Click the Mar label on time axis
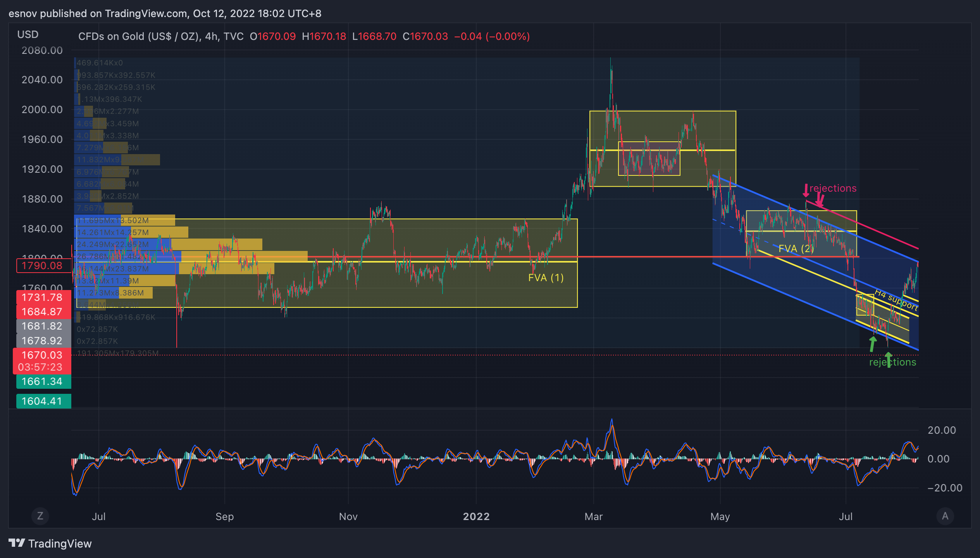Screen dimensions: 980x558 (594, 516)
